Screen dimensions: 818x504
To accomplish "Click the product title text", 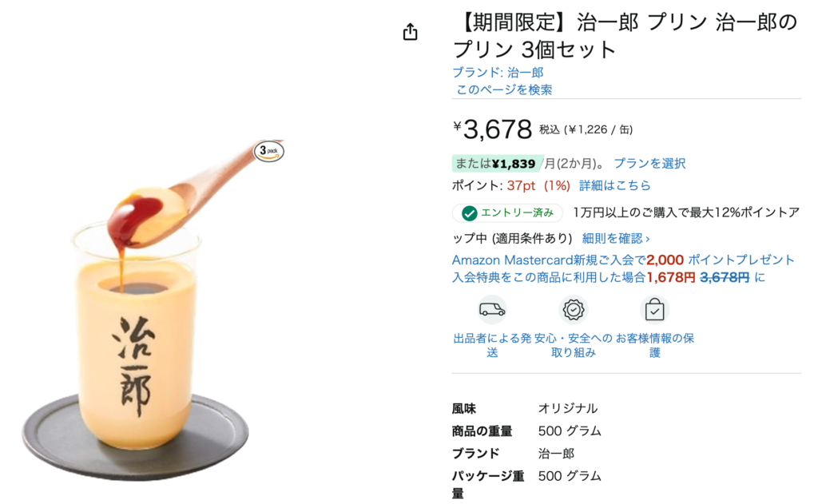I will [625, 35].
